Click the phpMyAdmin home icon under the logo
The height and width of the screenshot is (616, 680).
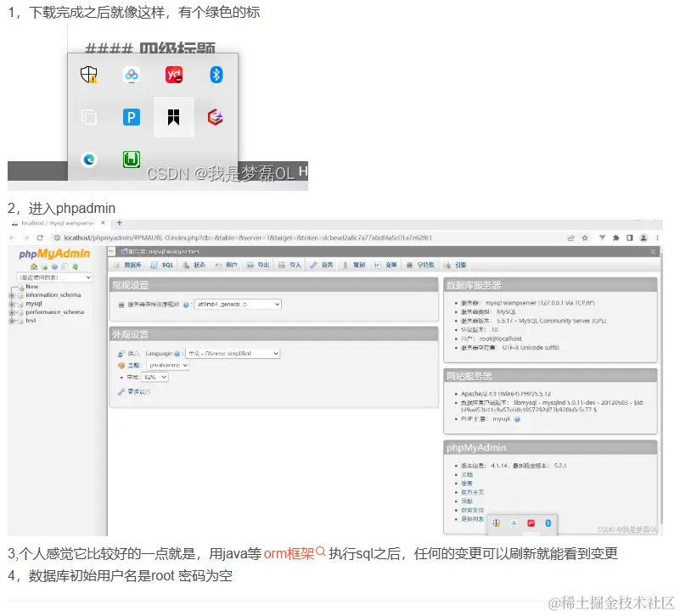(x=34, y=266)
